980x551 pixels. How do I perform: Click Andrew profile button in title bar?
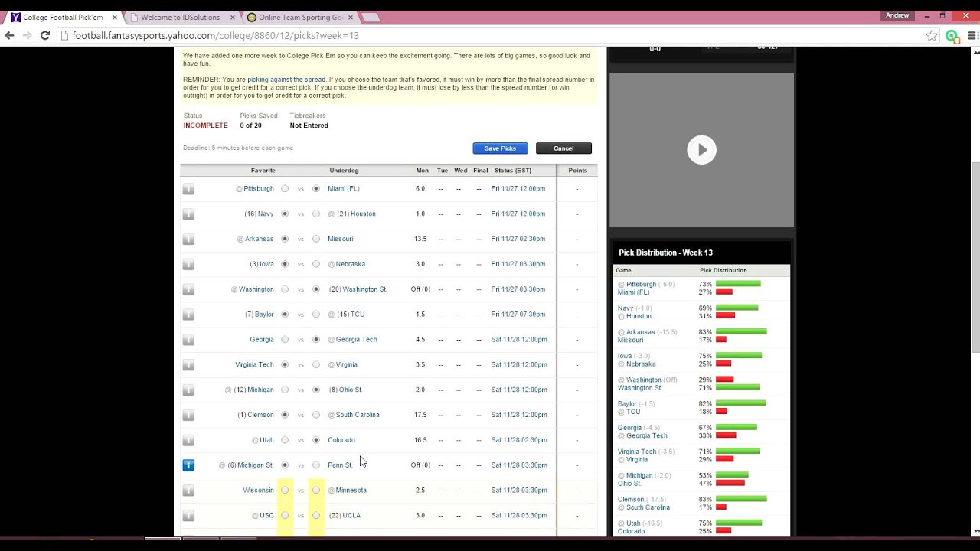click(x=897, y=15)
